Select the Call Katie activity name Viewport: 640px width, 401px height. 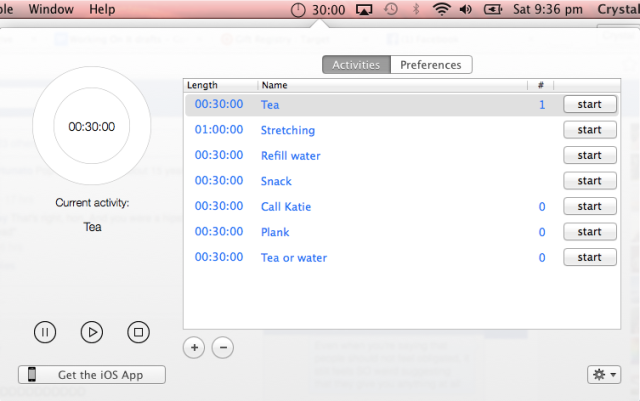pos(286,207)
